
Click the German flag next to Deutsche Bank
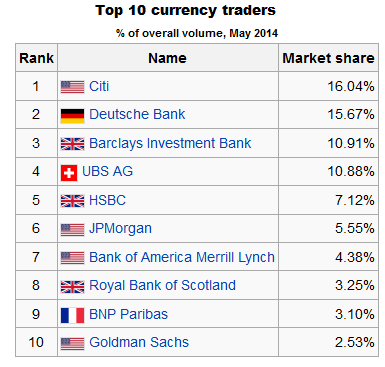coord(72,116)
